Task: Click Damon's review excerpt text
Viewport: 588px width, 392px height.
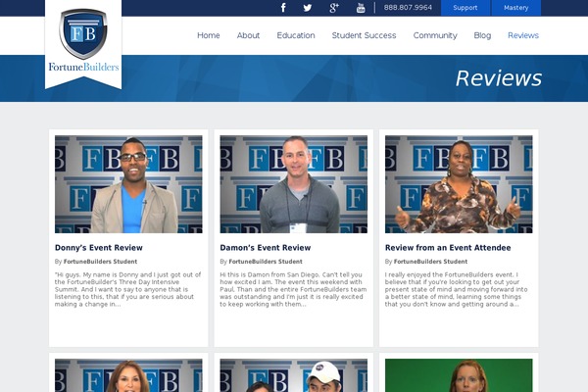Action: point(293,289)
